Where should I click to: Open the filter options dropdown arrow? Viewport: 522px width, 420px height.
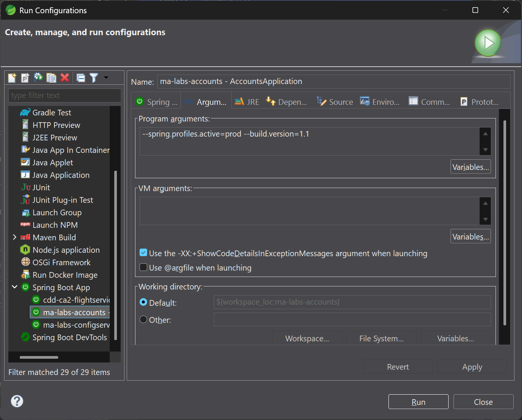click(x=106, y=78)
